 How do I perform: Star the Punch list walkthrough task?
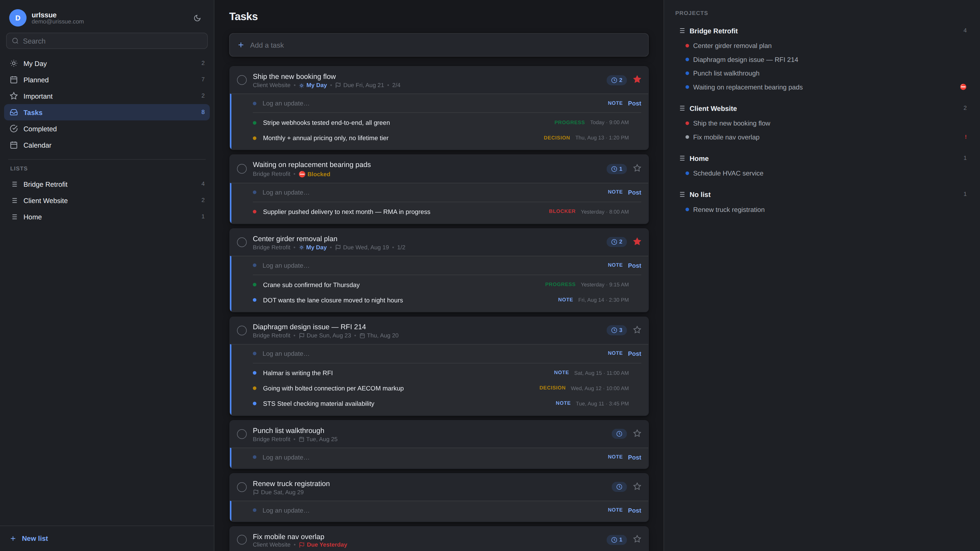click(x=637, y=434)
